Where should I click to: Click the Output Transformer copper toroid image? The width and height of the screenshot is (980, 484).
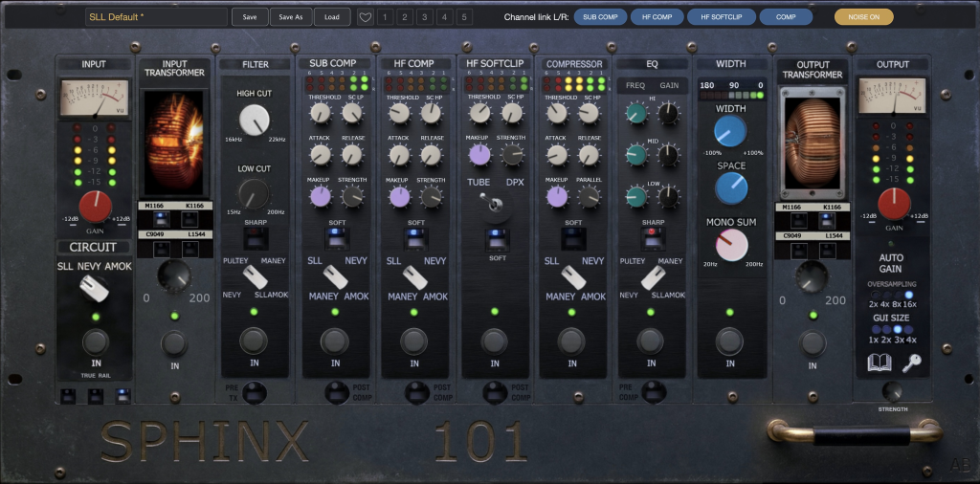tap(812, 143)
